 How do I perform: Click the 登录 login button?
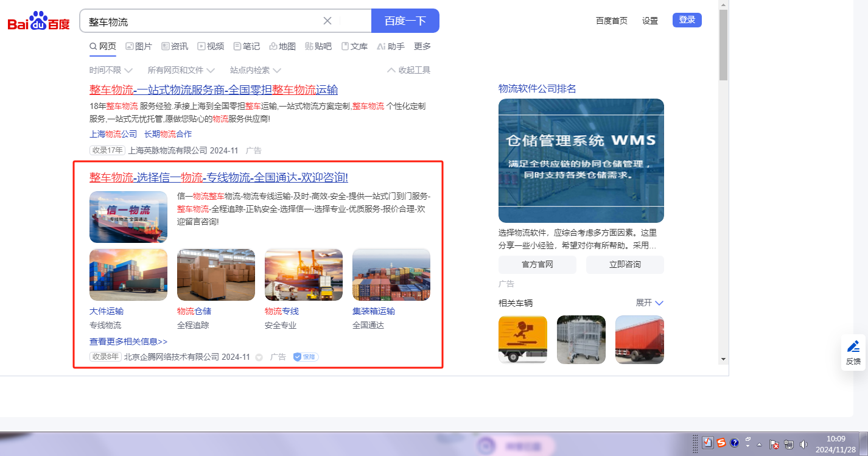687,20
